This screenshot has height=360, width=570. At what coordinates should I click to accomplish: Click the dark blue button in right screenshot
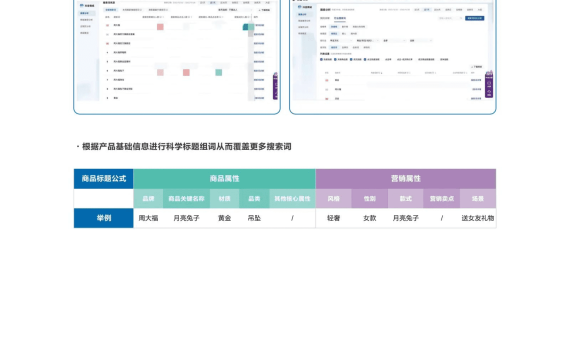(x=474, y=18)
